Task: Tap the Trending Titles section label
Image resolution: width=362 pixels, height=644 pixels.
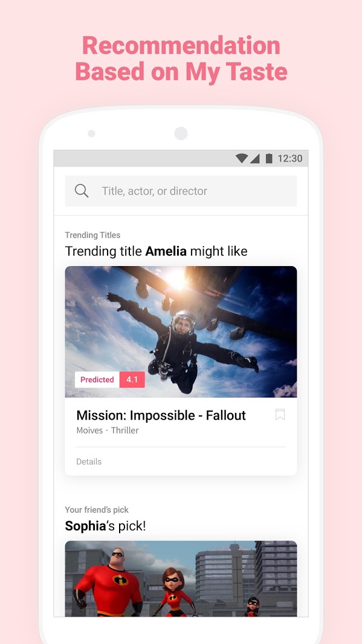Action: pyautogui.click(x=92, y=235)
